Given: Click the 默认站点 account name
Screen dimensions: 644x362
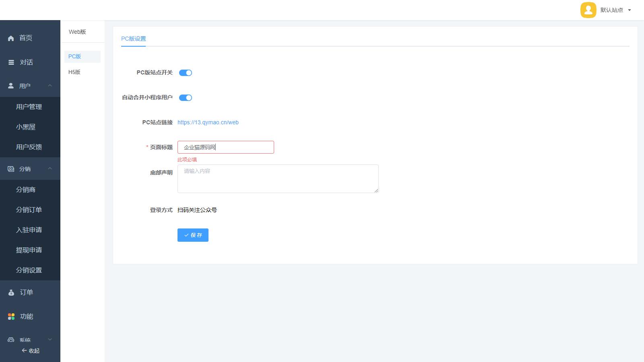Looking at the screenshot, I should pos(611,10).
